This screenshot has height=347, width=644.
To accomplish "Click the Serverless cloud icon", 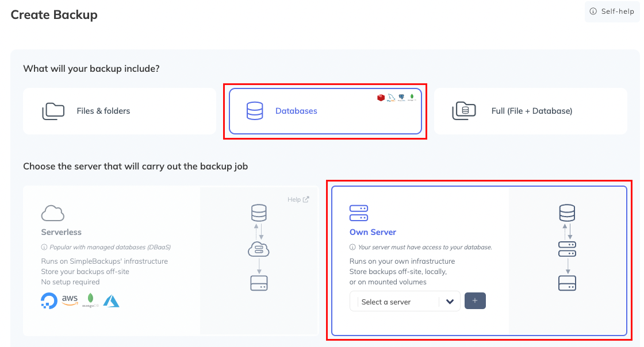I will click(53, 213).
